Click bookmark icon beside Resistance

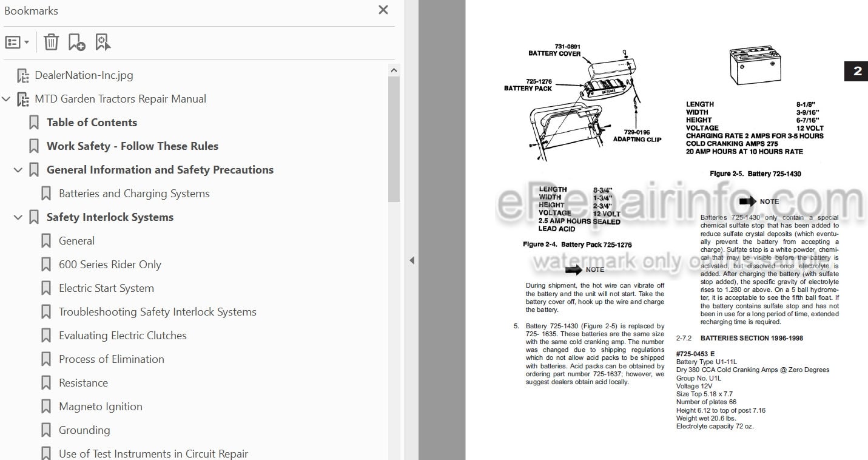(46, 383)
